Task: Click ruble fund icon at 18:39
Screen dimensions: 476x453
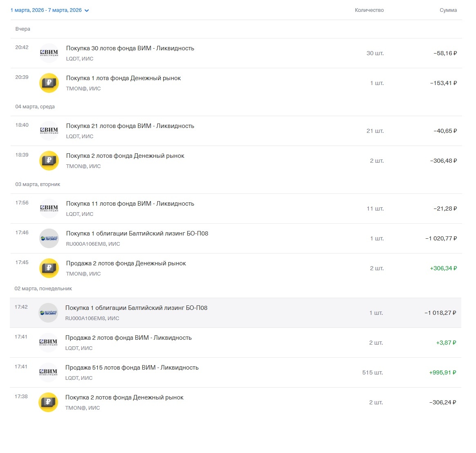Action: click(49, 161)
